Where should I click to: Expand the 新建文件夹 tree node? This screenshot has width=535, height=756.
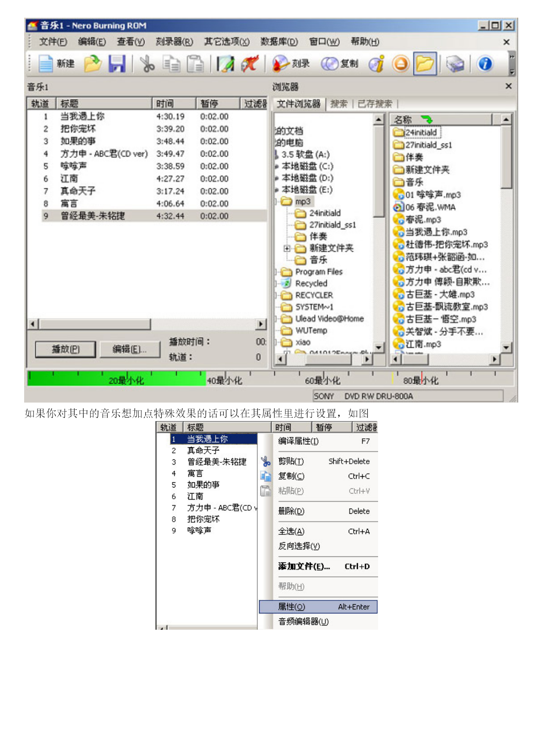click(x=287, y=249)
